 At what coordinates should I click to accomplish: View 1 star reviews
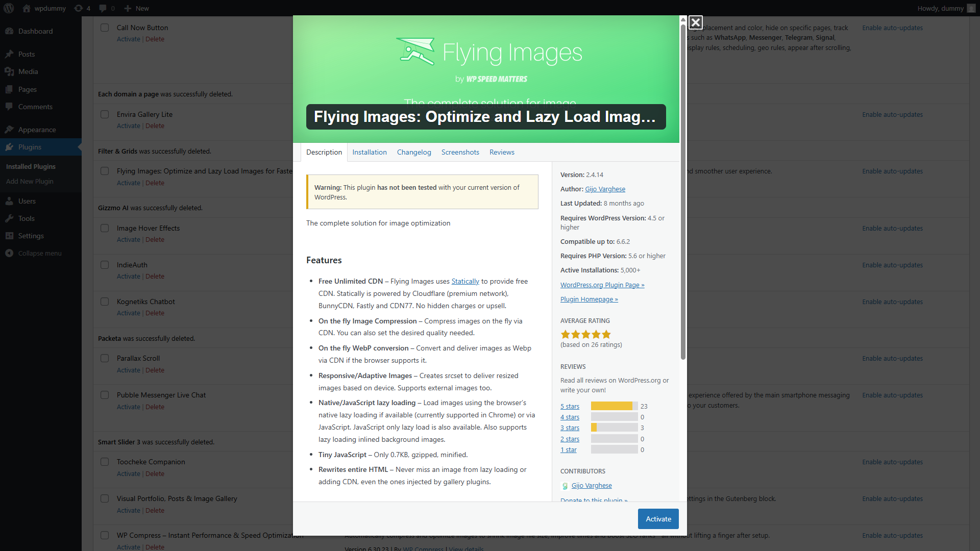tap(569, 449)
